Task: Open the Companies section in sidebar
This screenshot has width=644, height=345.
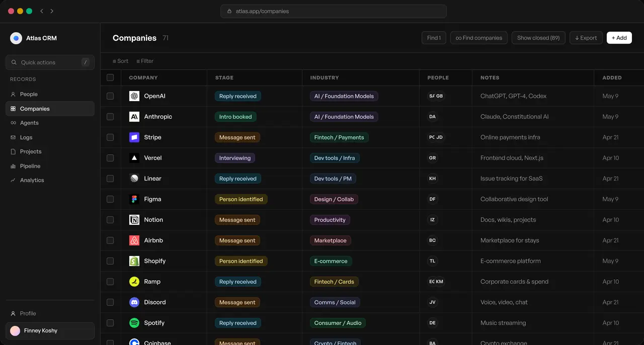Action: pos(50,109)
